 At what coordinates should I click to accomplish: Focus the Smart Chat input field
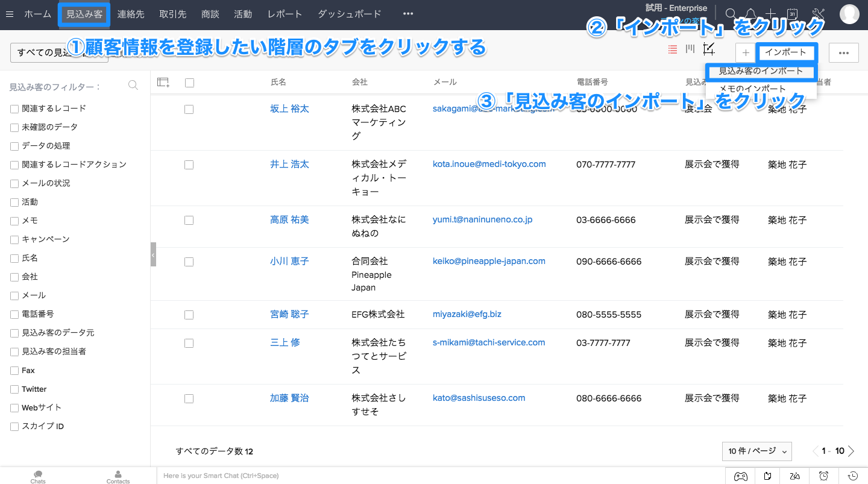tap(440, 476)
